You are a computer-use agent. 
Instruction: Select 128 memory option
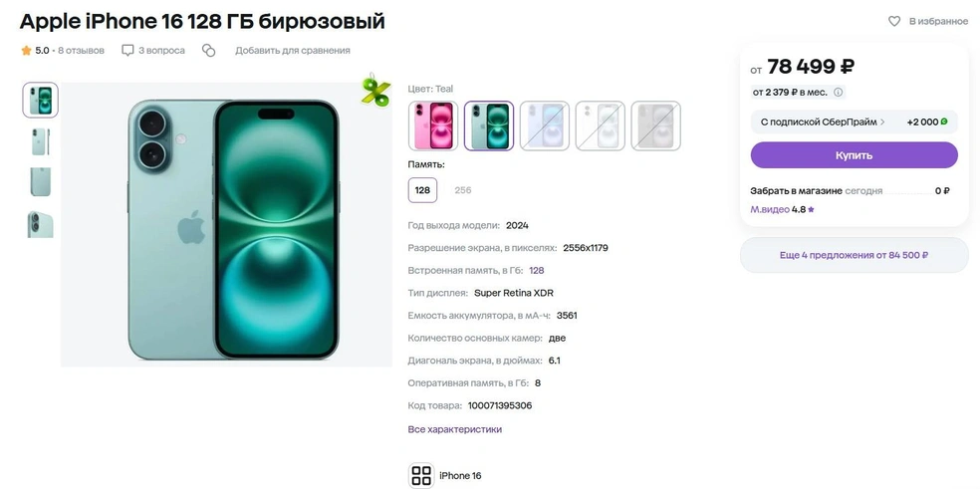coord(422,190)
